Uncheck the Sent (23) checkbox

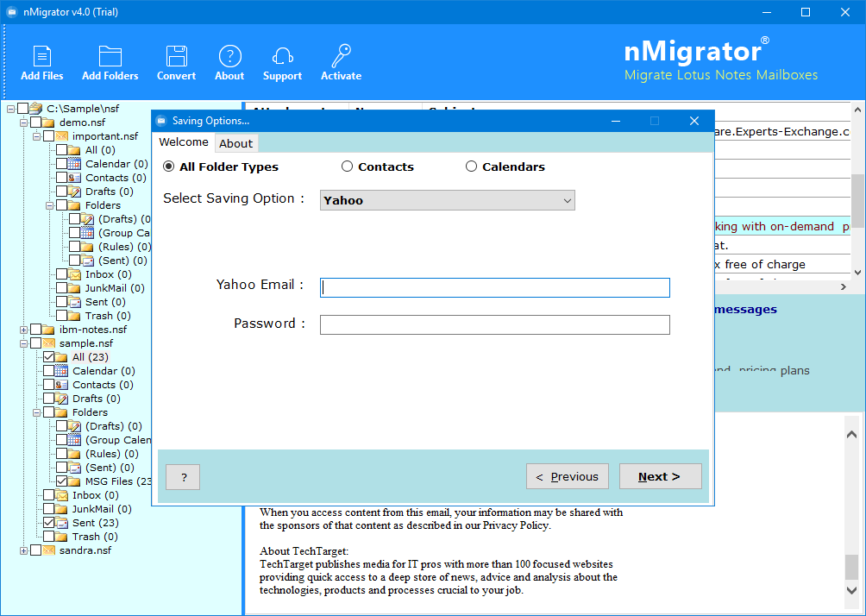click(x=48, y=523)
